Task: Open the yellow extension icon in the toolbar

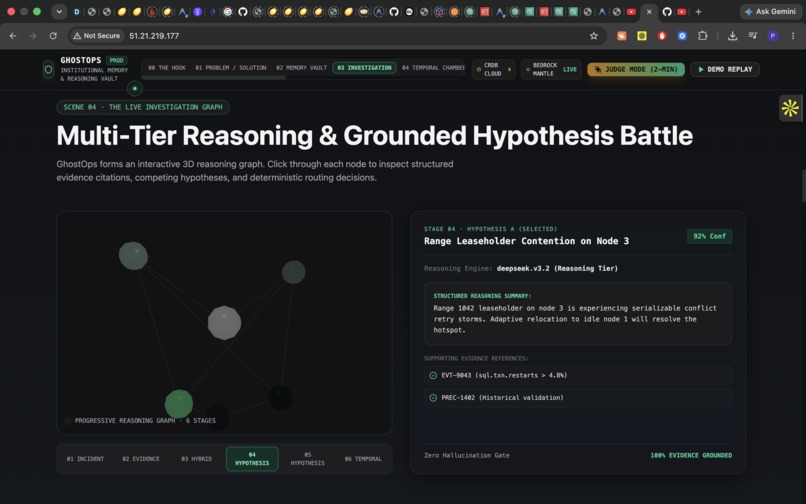Action: (642, 36)
